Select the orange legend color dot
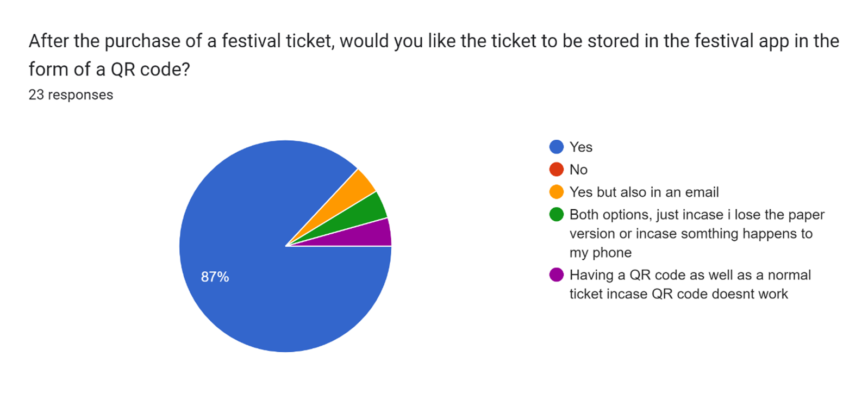This screenshot has height=393, width=868. 557,192
